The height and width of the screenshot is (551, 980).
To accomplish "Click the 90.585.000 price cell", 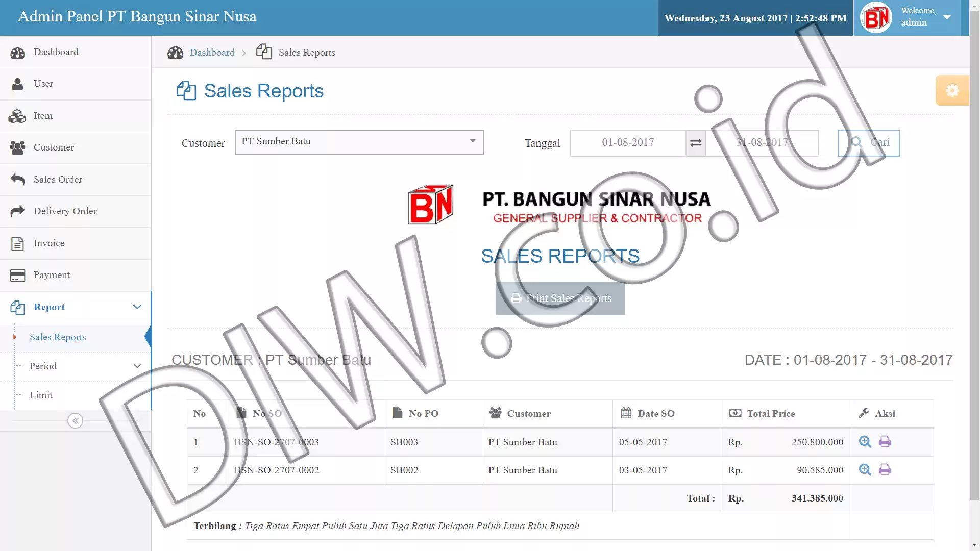I will (786, 470).
